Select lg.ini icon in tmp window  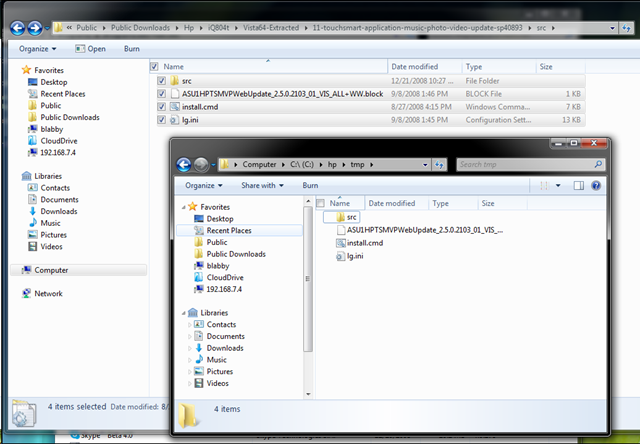(340, 256)
